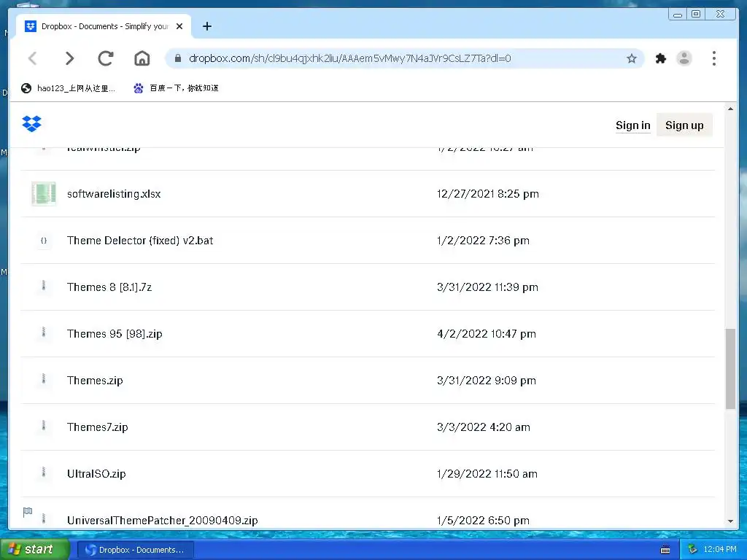Click the Theme Detector bat file icon
The height and width of the screenshot is (560, 747).
44,241
